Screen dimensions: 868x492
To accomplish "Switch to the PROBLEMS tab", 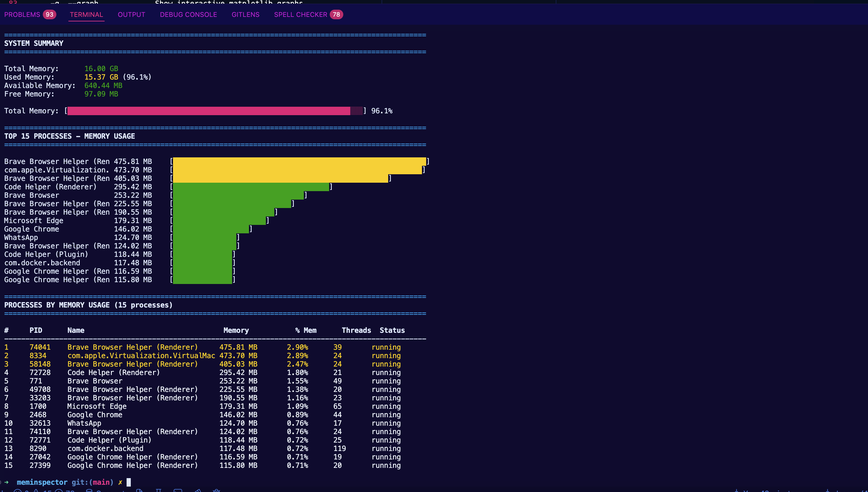I will [x=22, y=14].
